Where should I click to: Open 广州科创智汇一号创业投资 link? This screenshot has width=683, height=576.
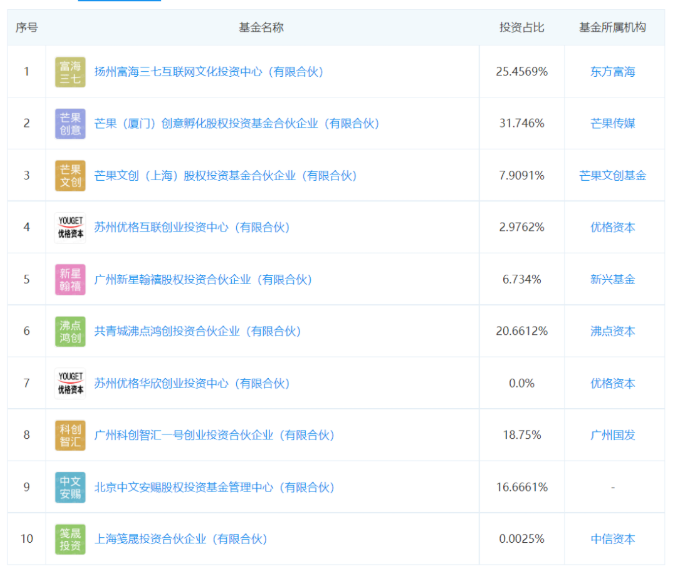214,435
